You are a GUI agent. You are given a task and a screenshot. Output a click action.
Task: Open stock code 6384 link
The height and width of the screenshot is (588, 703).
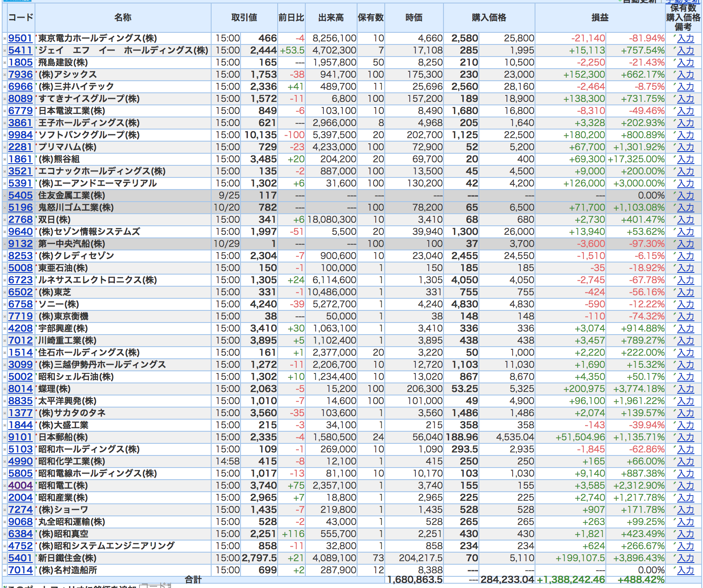pyautogui.click(x=20, y=534)
